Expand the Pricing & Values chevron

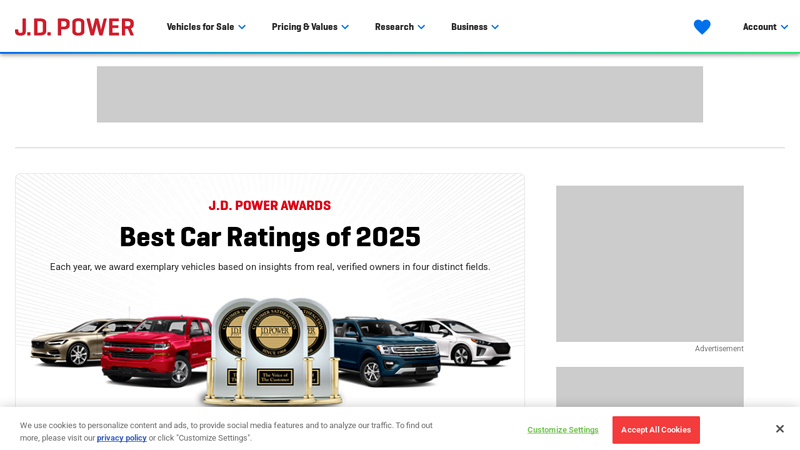click(345, 27)
